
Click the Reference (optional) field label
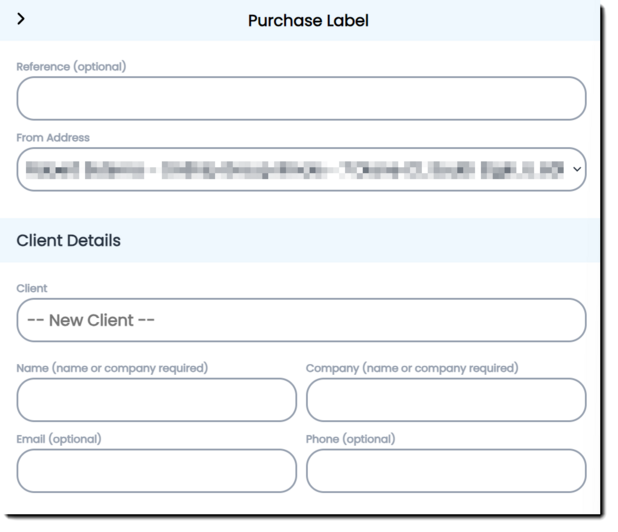71,67
